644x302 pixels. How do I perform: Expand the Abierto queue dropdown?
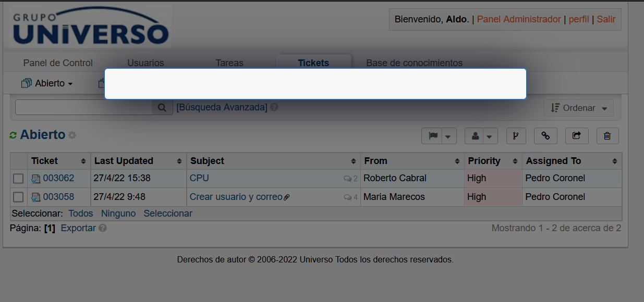pos(47,83)
